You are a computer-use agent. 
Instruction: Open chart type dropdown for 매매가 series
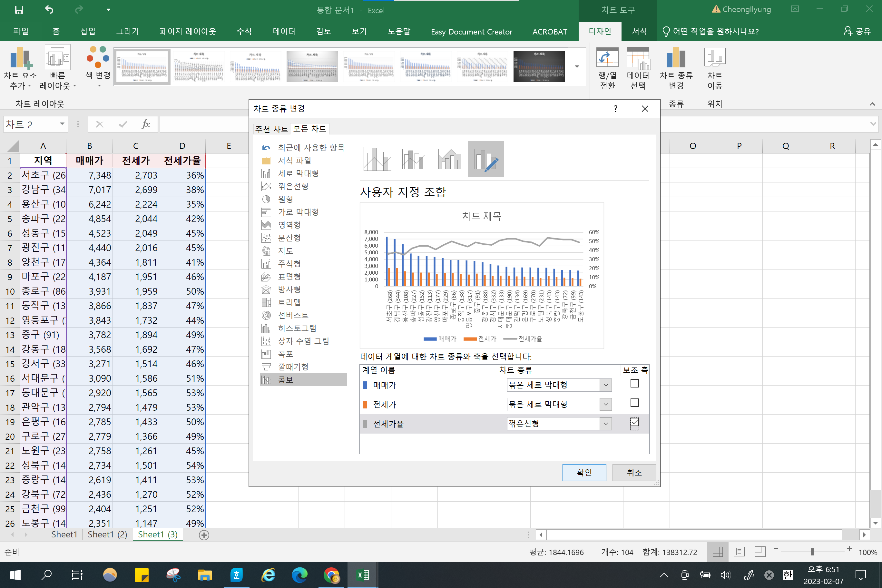pos(606,385)
